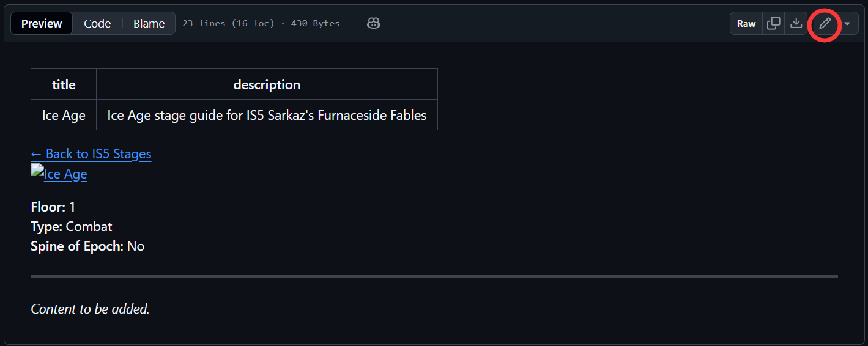Click the description column header cell
The height and width of the screenshot is (346, 868).
[267, 84]
